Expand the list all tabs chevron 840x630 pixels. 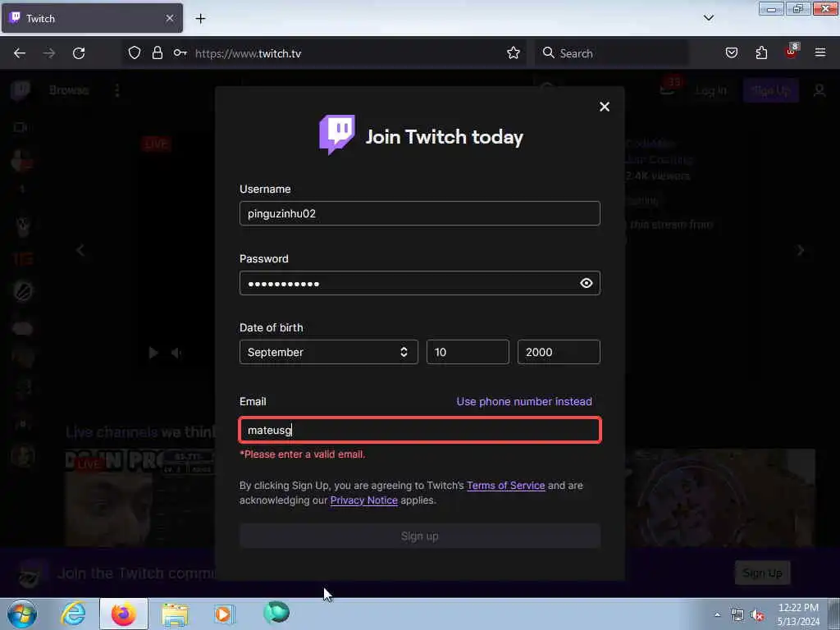click(708, 18)
